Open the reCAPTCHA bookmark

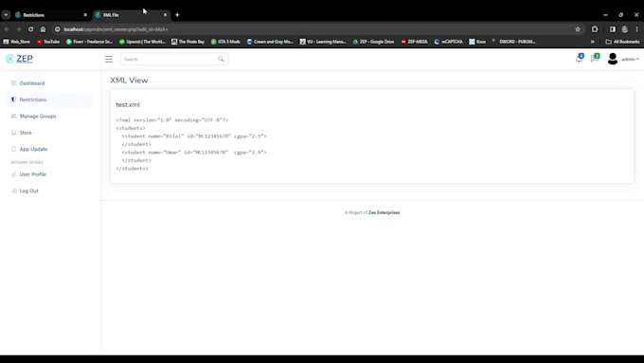click(449, 42)
